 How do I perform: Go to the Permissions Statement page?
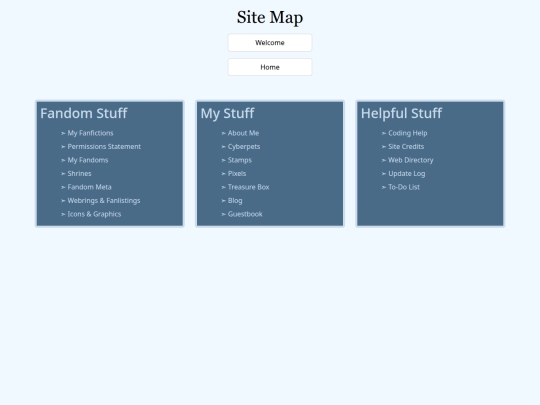coord(104,146)
